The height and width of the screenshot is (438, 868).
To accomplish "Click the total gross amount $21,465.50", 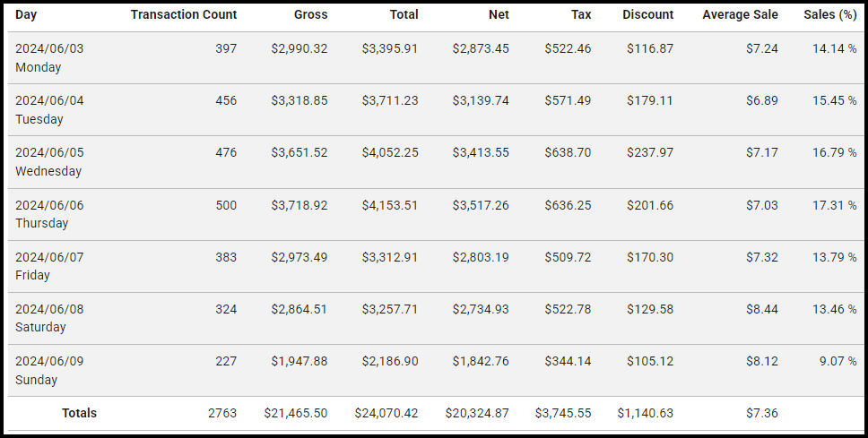I will click(296, 413).
